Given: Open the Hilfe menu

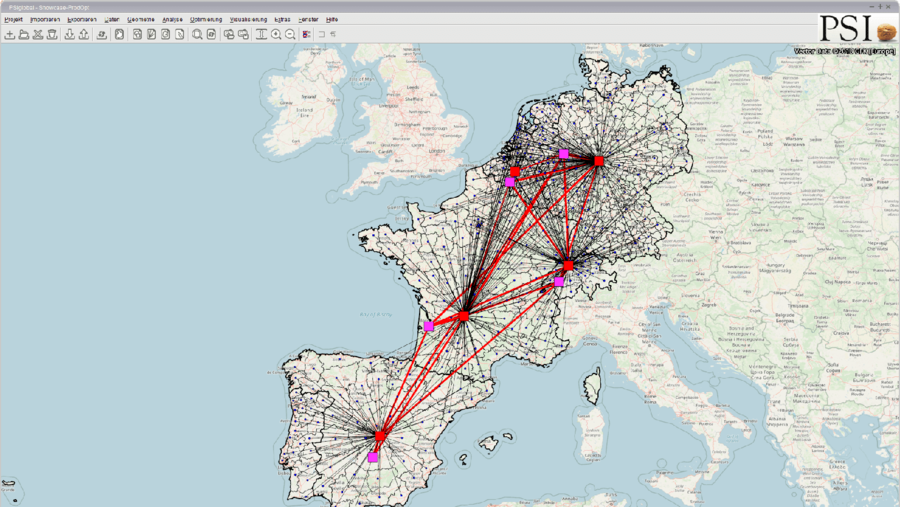Looking at the screenshot, I should (332, 19).
